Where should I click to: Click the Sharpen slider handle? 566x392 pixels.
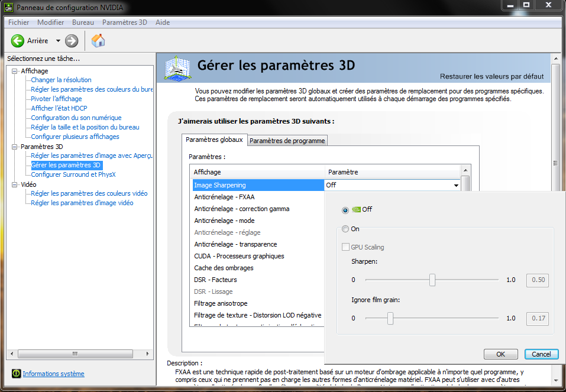[432, 280]
